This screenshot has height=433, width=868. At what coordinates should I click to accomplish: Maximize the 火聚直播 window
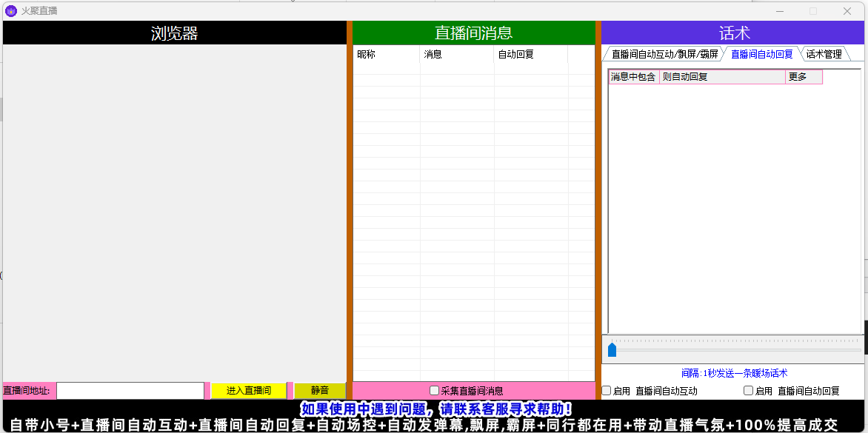tap(813, 11)
